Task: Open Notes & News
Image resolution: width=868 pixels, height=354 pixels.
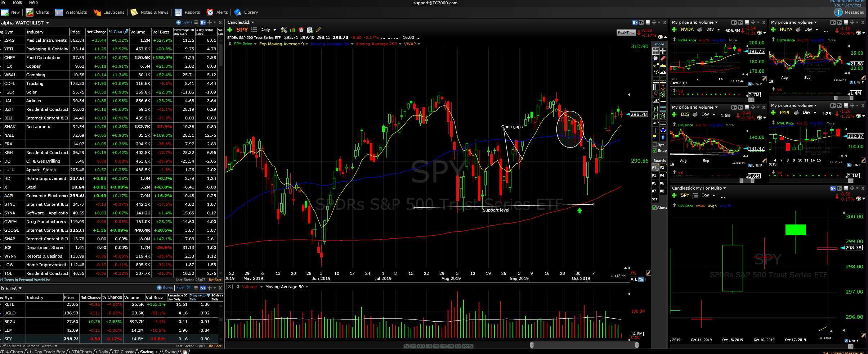Action: (149, 12)
